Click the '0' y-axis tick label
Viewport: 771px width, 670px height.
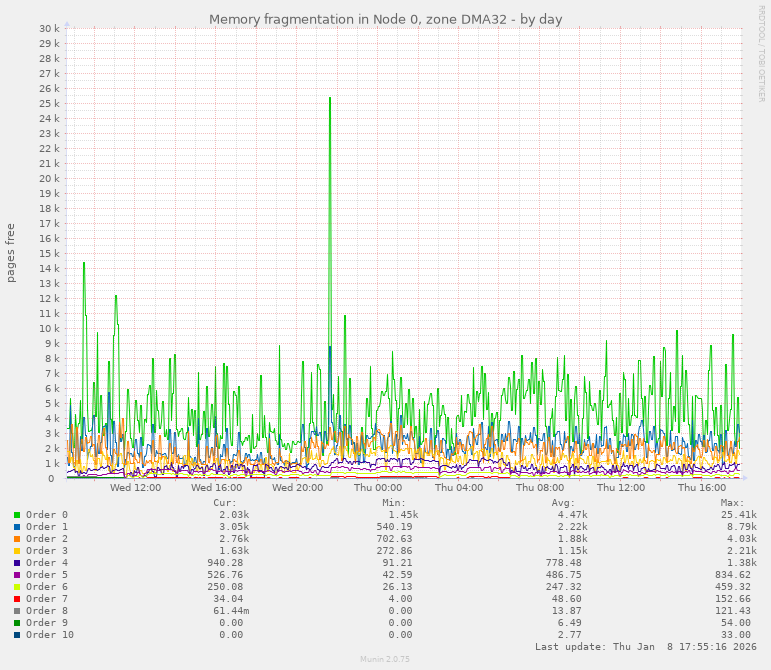coord(51,479)
